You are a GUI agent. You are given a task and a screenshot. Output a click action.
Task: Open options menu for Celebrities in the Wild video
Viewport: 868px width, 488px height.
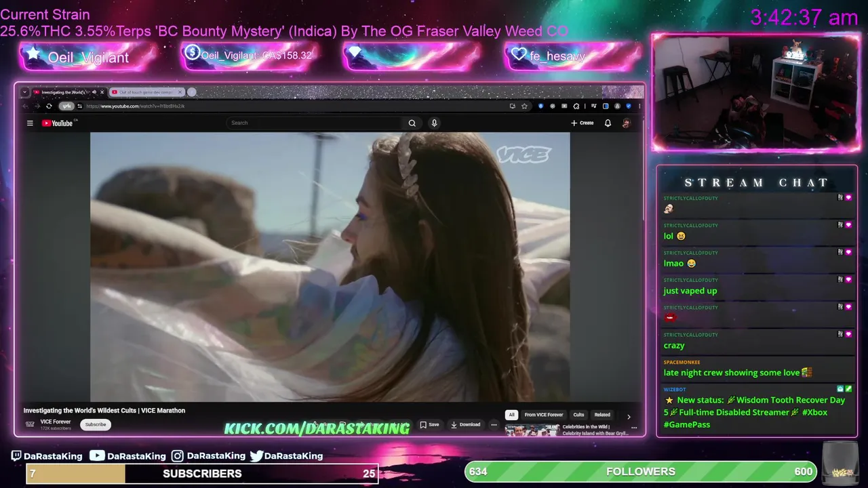coord(634,428)
